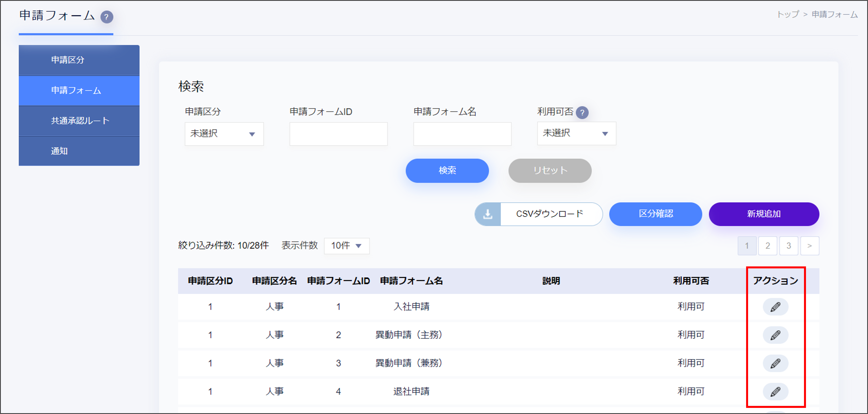
Task: Edit the 退社申請 form via pencil icon
Action: pyautogui.click(x=775, y=392)
